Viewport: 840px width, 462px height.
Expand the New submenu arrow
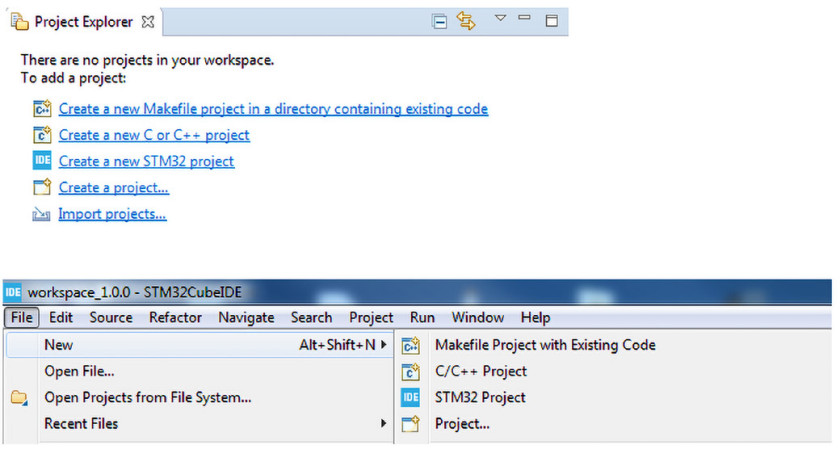coord(384,345)
